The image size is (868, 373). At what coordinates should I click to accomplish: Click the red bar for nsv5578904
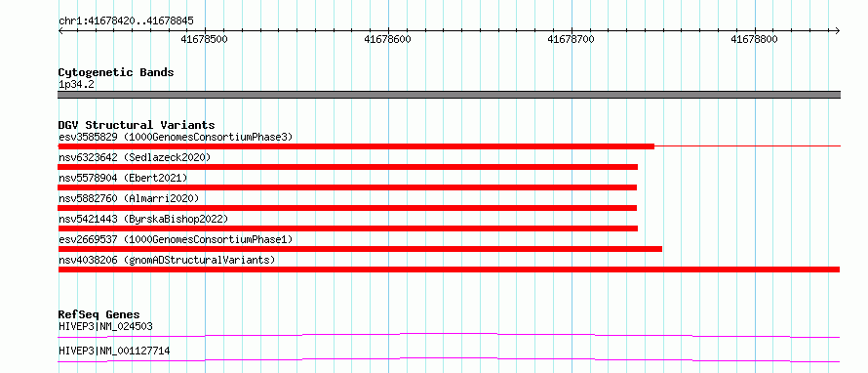point(347,187)
